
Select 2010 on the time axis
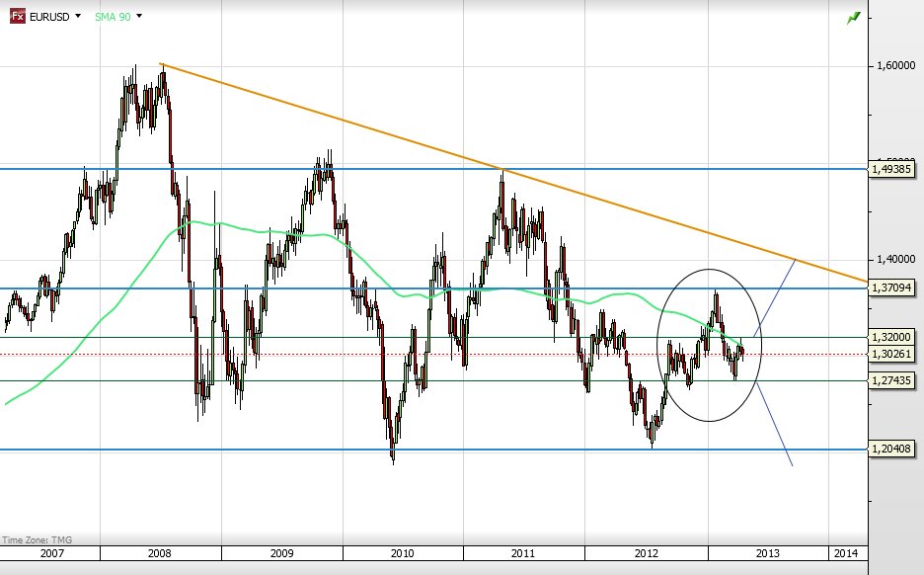pos(403,553)
